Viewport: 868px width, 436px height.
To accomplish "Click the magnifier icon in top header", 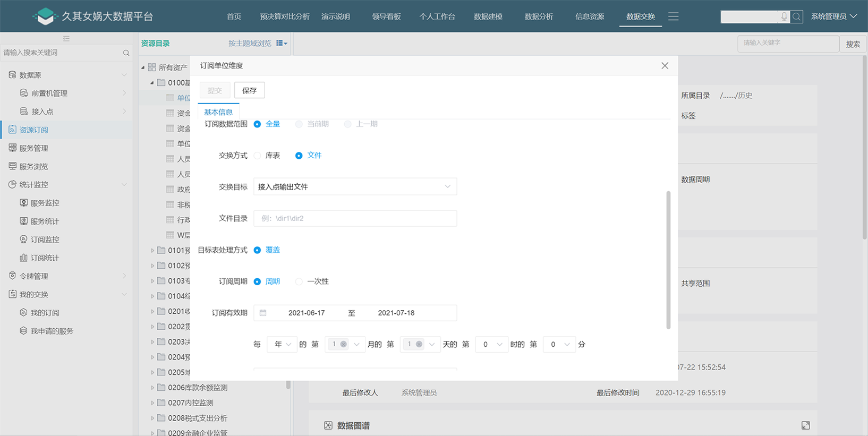I will (x=796, y=16).
